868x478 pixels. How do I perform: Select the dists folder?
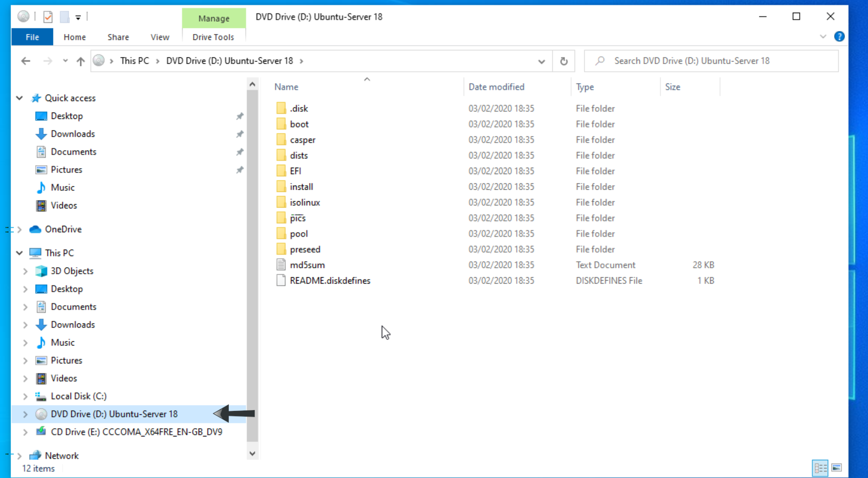pyautogui.click(x=299, y=155)
